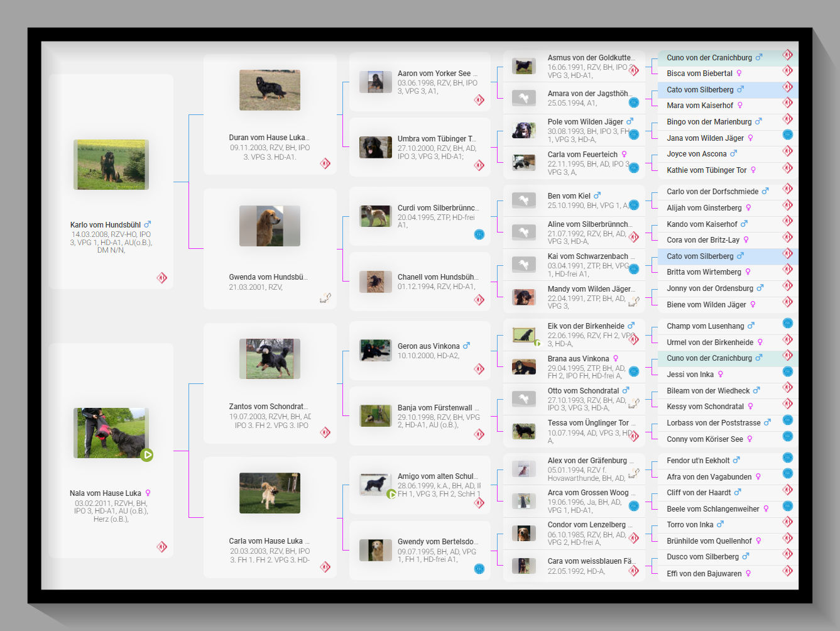This screenshot has height=631, width=840.
Task: Select Champ vom Lusenhang in the last column
Action: point(705,326)
